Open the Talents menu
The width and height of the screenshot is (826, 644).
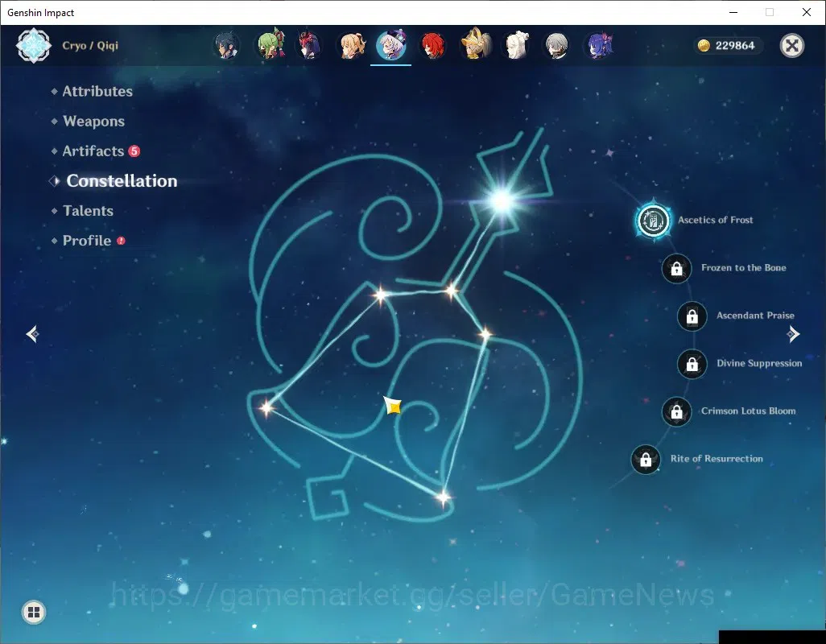(x=88, y=211)
